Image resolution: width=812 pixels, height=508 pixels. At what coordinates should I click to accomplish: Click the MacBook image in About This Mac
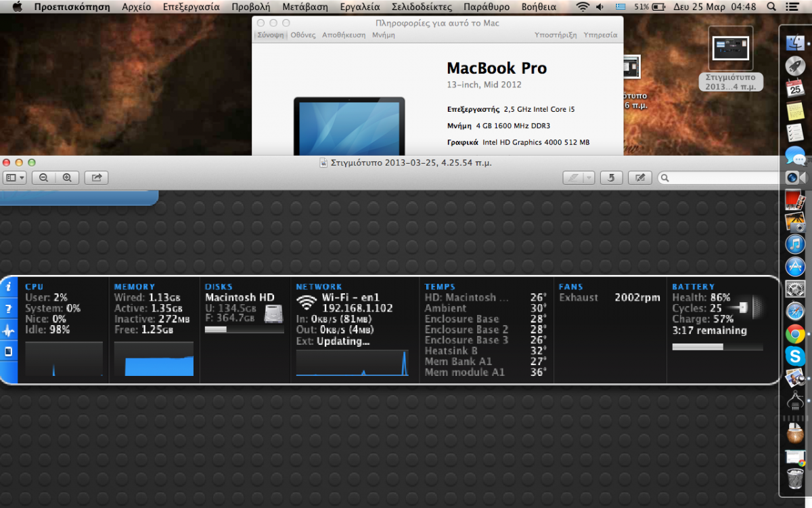[x=349, y=126]
